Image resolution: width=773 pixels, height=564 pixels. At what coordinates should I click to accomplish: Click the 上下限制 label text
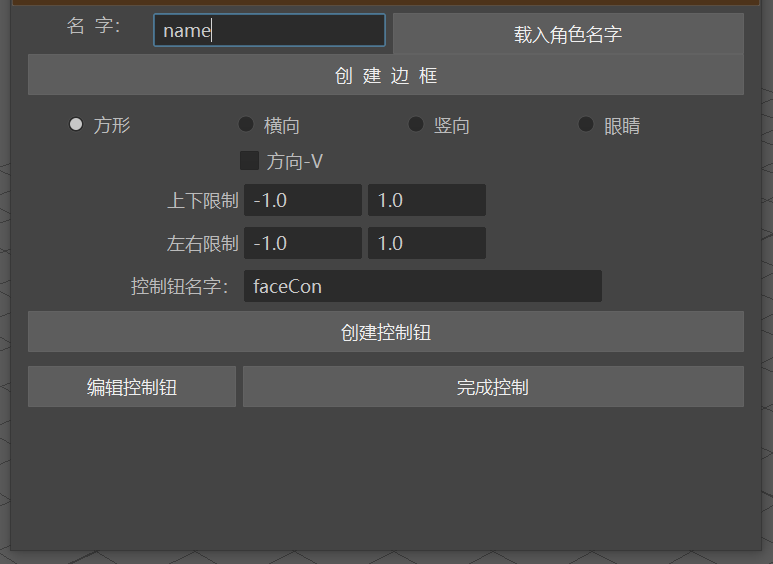[203, 201]
